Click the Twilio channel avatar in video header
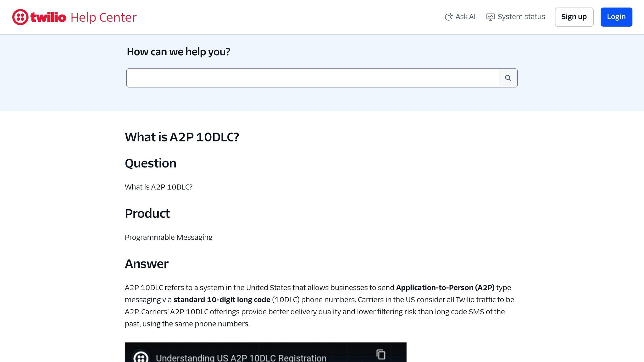This screenshot has height=362, width=644. pyautogui.click(x=141, y=357)
